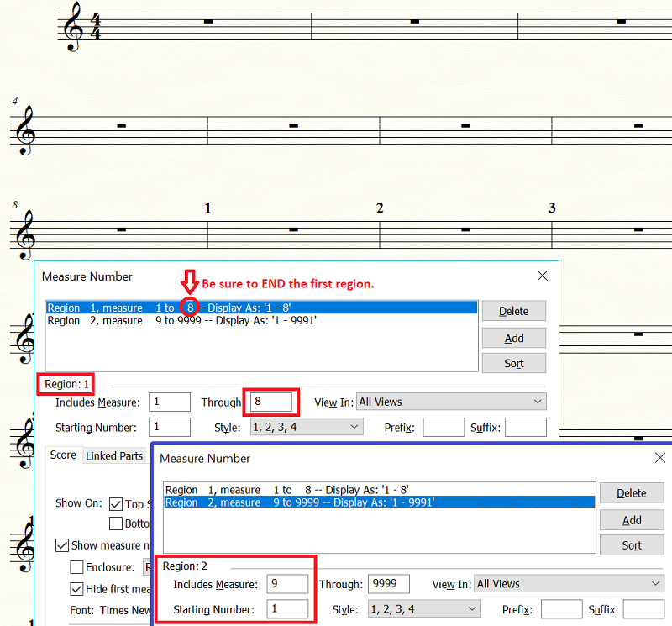
Task: Click Includes Measure field containing 9
Action: [x=287, y=584]
